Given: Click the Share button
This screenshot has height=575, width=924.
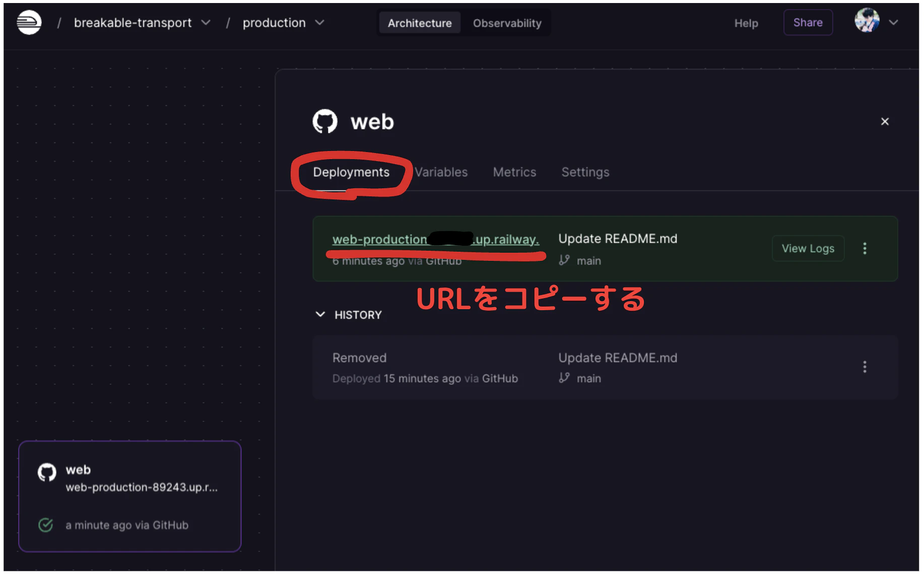Looking at the screenshot, I should click(x=808, y=23).
